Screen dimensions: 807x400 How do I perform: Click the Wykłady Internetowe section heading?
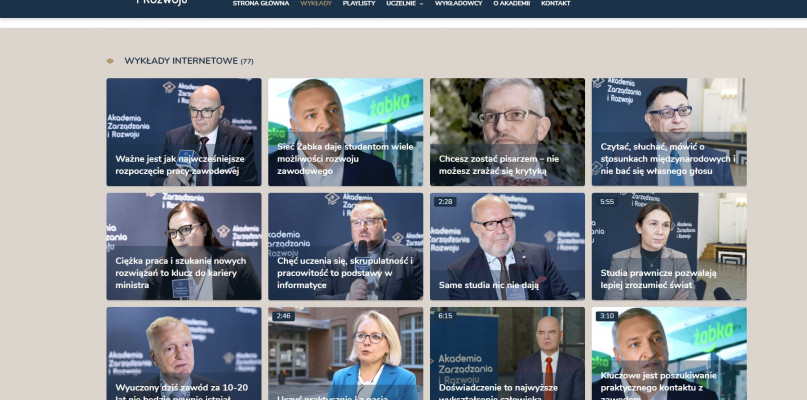(x=181, y=61)
